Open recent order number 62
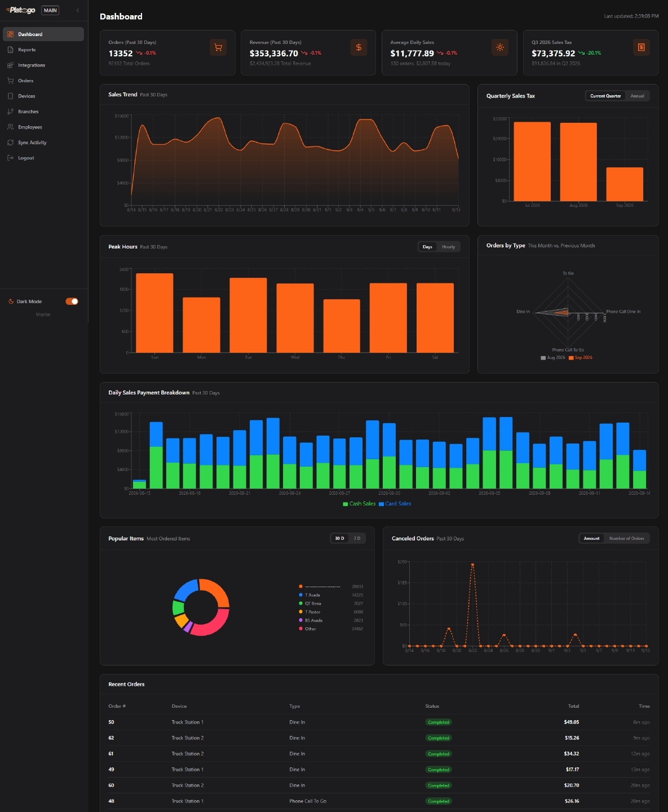 point(379,738)
